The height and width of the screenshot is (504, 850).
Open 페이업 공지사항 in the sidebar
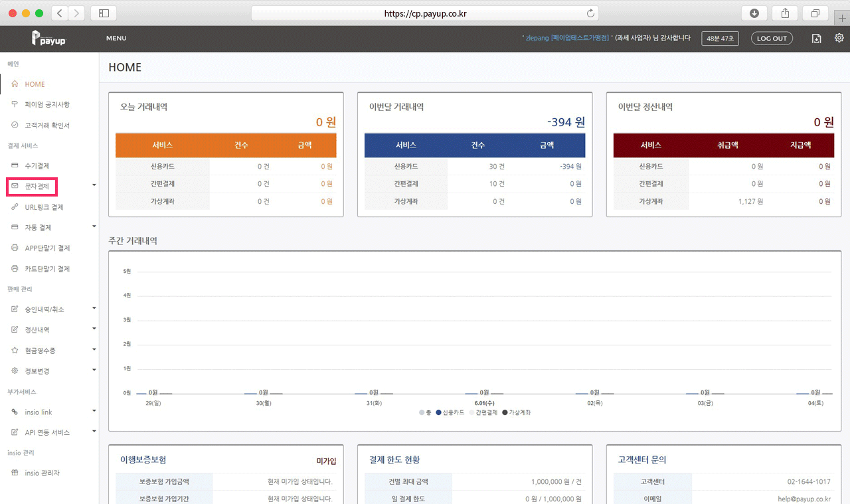pos(47,104)
